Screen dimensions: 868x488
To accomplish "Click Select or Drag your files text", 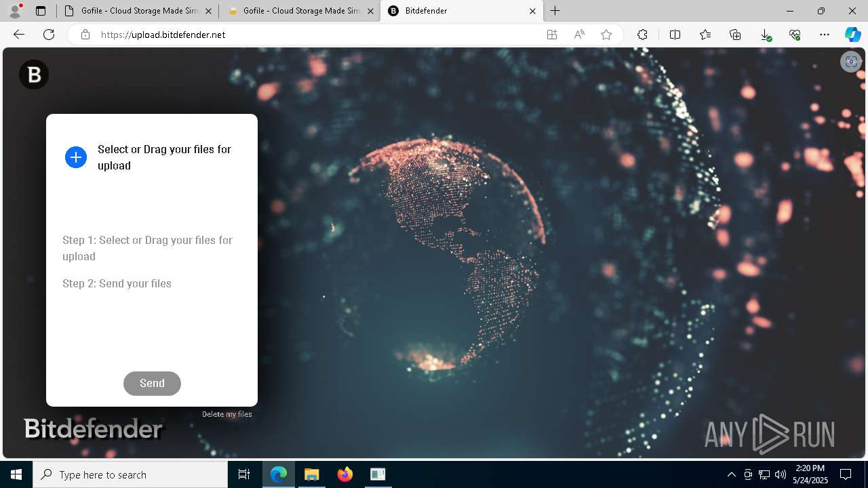I will pos(164,157).
